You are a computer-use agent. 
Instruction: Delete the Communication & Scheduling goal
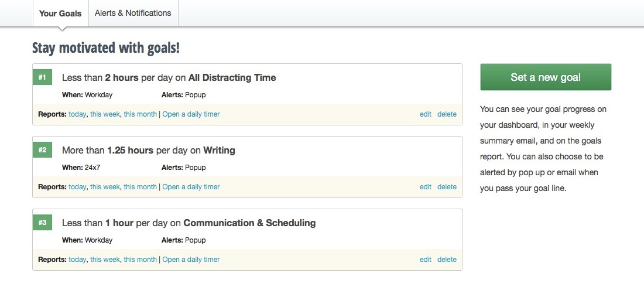click(x=447, y=260)
